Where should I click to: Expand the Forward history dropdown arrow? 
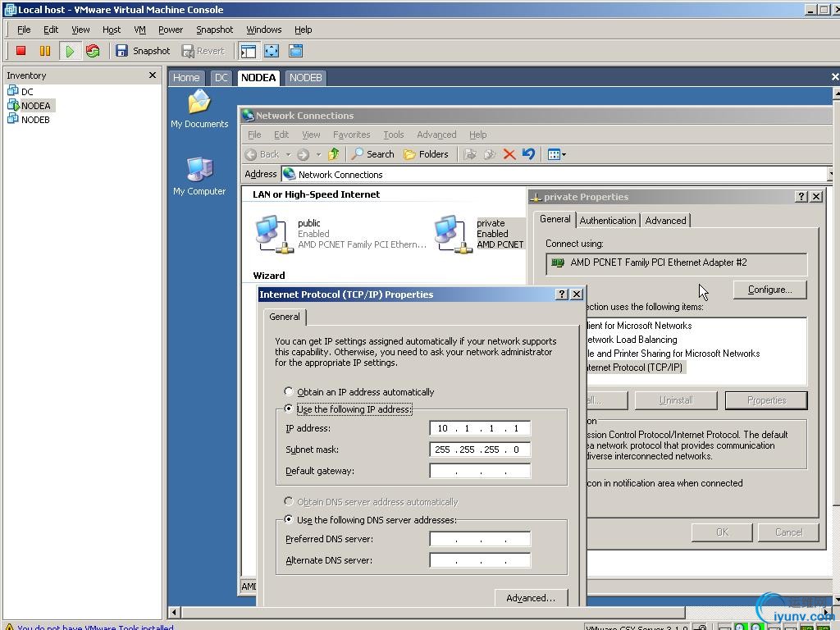(318, 154)
